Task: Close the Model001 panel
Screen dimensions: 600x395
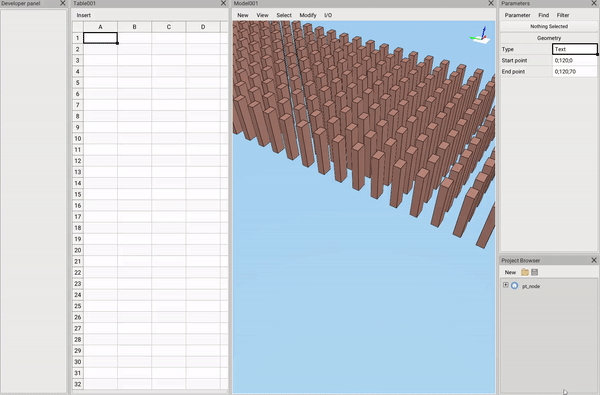Action: [x=491, y=3]
